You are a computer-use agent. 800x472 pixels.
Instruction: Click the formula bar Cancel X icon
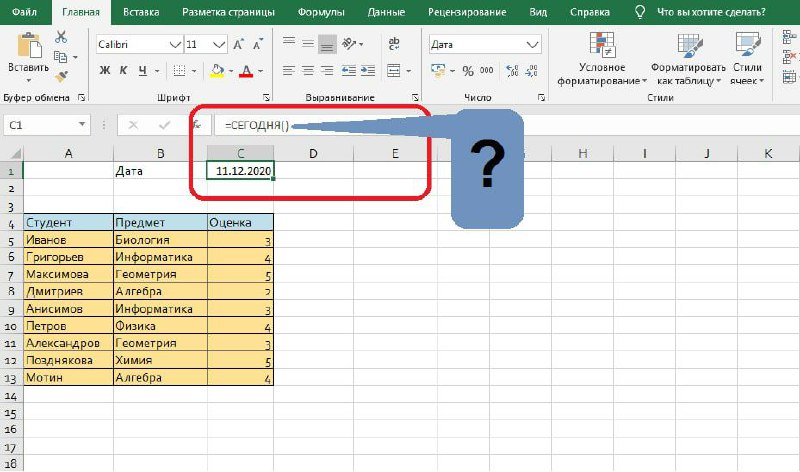point(133,125)
